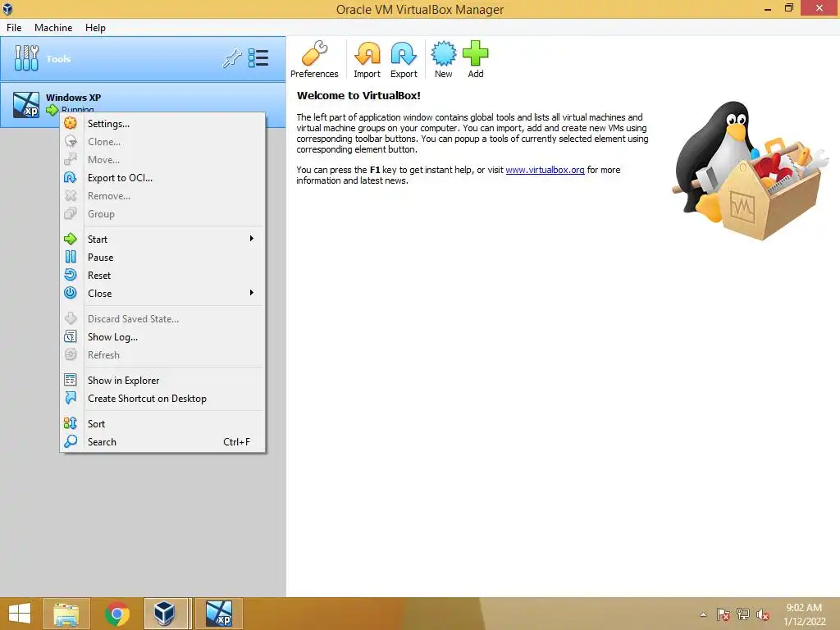Open the Machine menu
Screen dimensions: 840x630
[53, 27]
